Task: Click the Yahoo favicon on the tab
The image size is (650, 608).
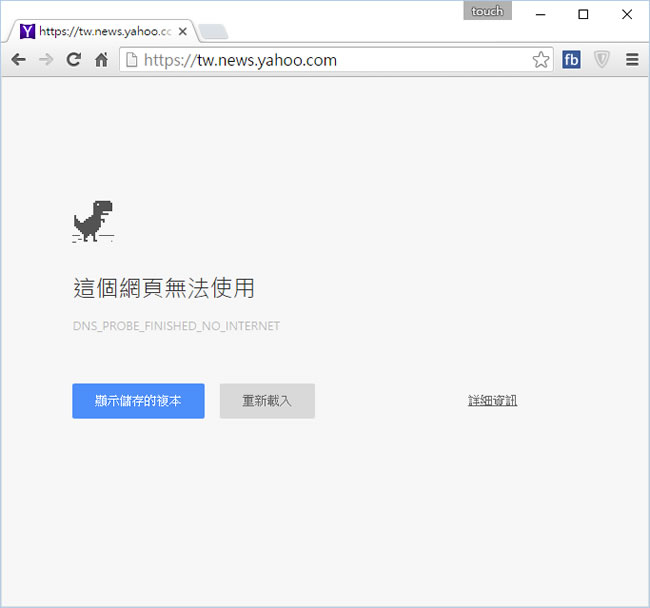Action: tap(27, 31)
